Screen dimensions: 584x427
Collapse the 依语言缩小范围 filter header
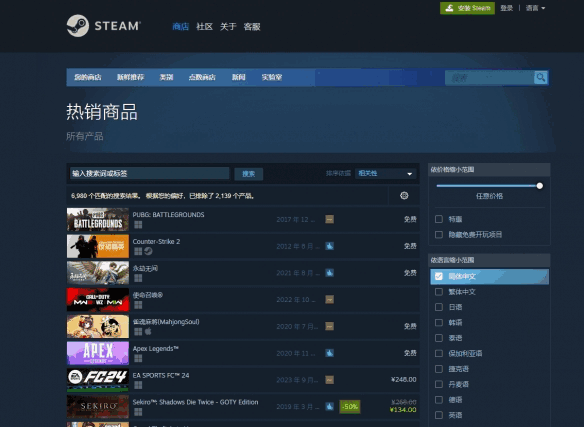pyautogui.click(x=489, y=260)
